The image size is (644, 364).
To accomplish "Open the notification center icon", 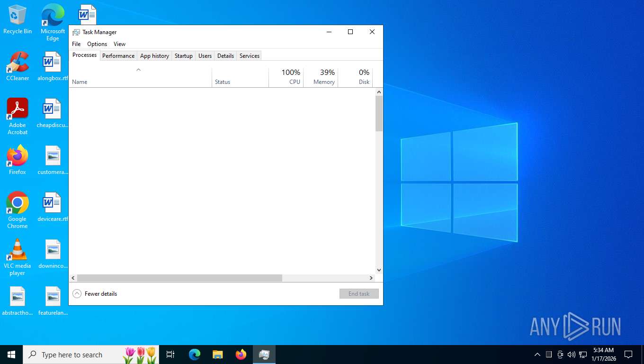I will [x=628, y=355].
